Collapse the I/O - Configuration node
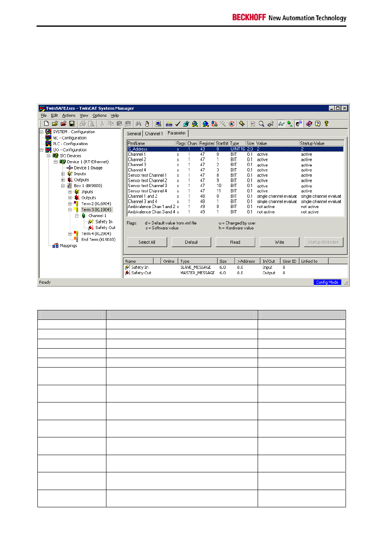This screenshot has width=392, height=555. [42, 150]
